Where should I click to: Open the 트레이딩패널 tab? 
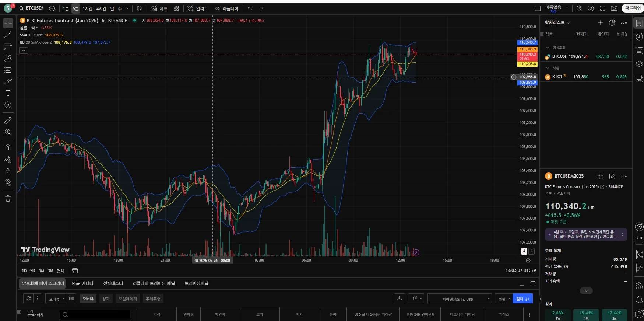tap(197, 283)
